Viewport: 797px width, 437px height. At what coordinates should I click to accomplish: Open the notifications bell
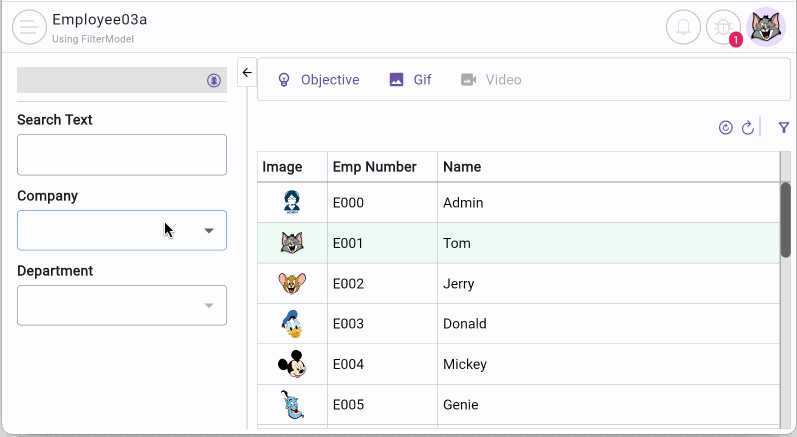click(683, 27)
